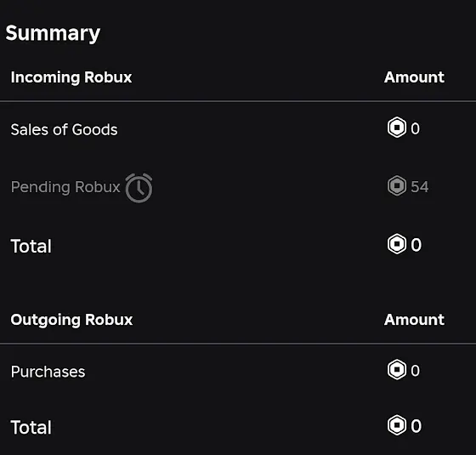Screen dimensions: 476x455
Task: Select the Incoming Robux column header
Action: [x=71, y=77]
